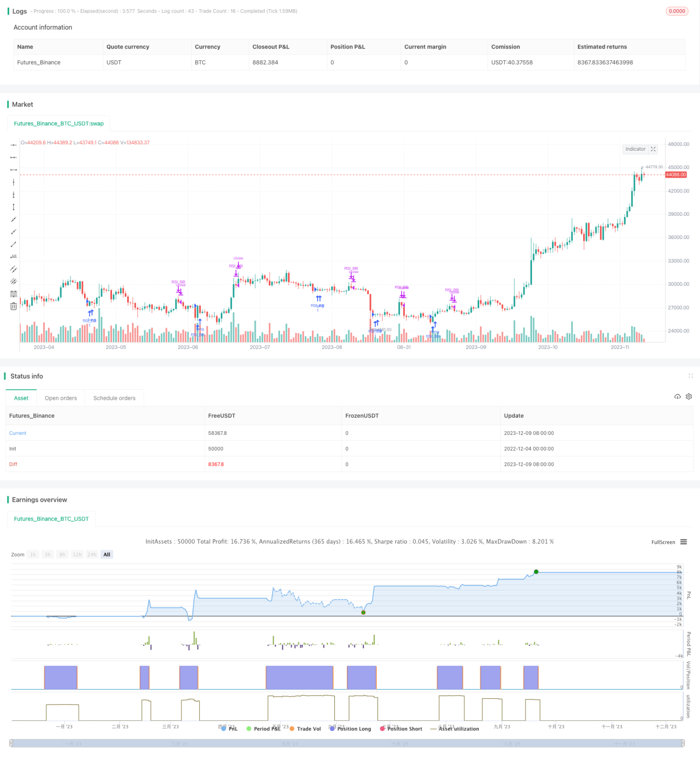Toggle the Position Long legend item
The height and width of the screenshot is (759, 700).
(x=350, y=729)
